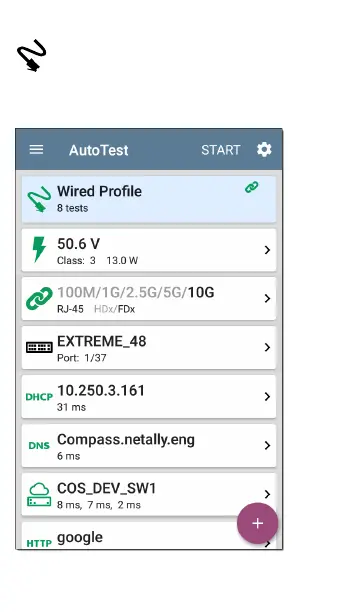Select the Wired Profile card
360x612 pixels.
pos(149,199)
